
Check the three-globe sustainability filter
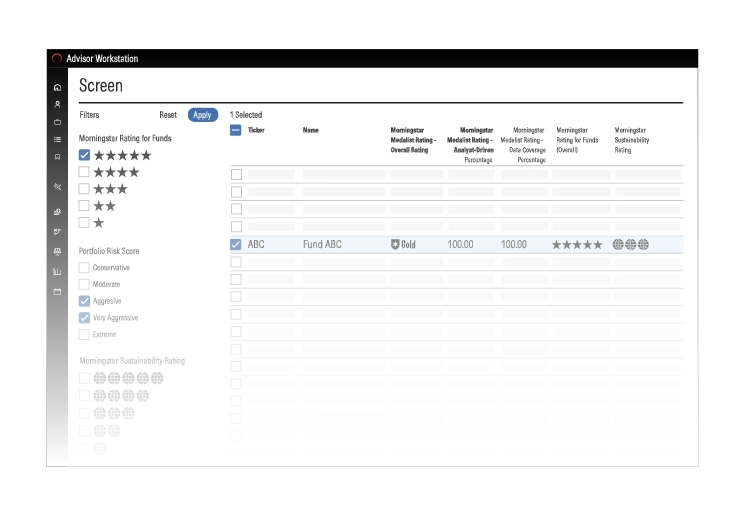pyautogui.click(x=84, y=413)
